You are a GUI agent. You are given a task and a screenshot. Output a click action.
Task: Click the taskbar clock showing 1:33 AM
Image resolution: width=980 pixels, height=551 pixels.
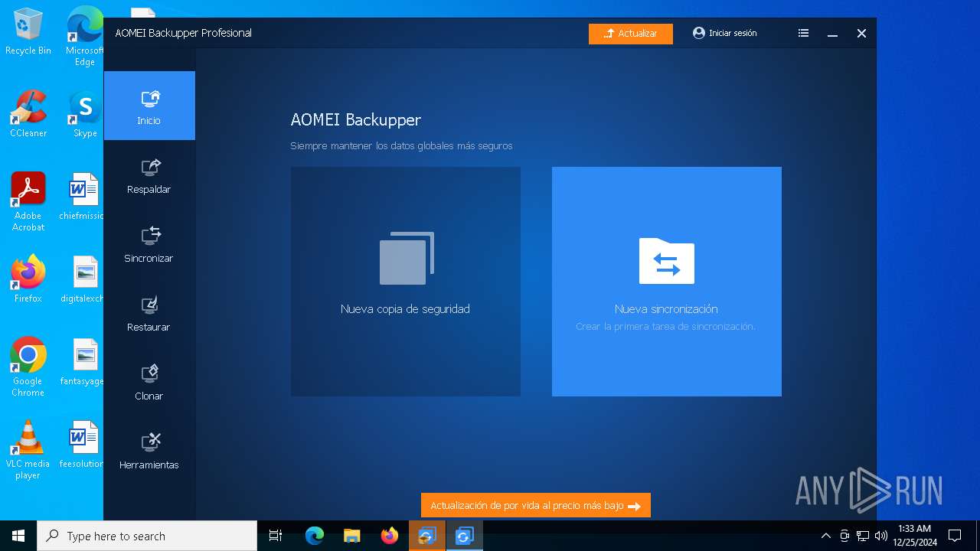[914, 536]
